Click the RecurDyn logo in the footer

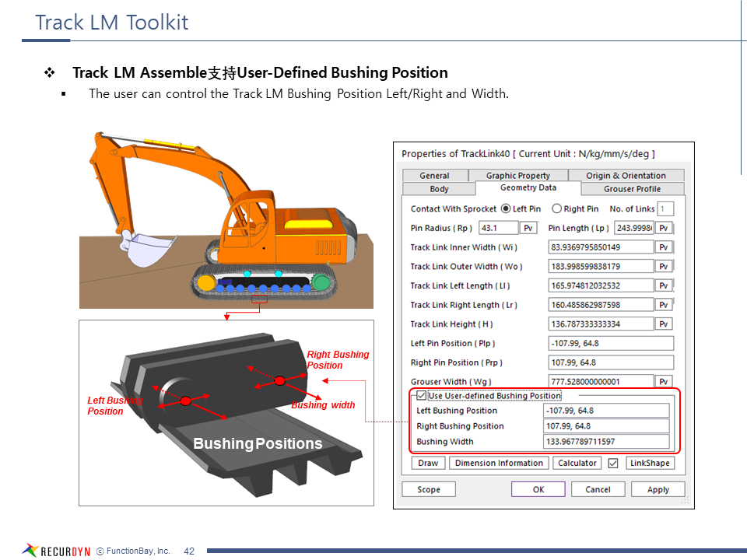click(56, 551)
